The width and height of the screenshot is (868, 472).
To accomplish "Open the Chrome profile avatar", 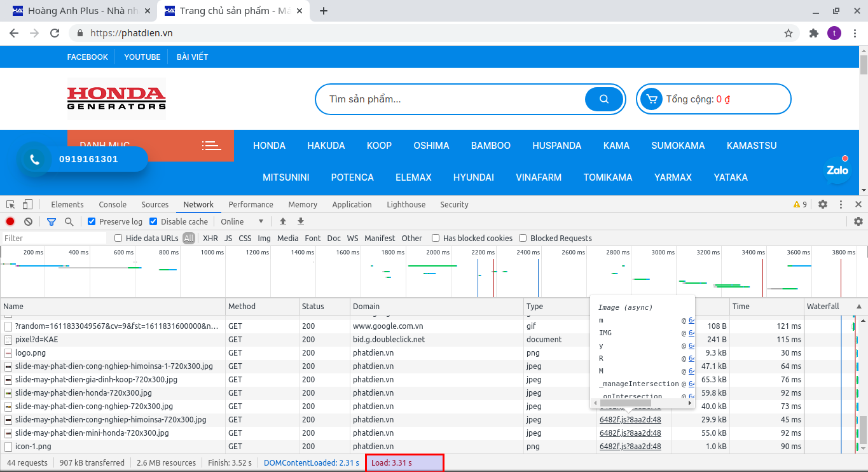I will point(834,33).
